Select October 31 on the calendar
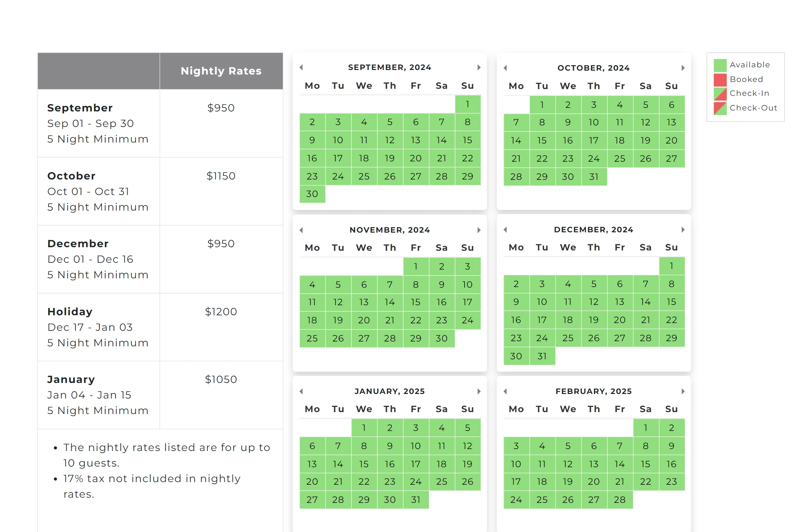The width and height of the screenshot is (812, 532). coord(594,177)
